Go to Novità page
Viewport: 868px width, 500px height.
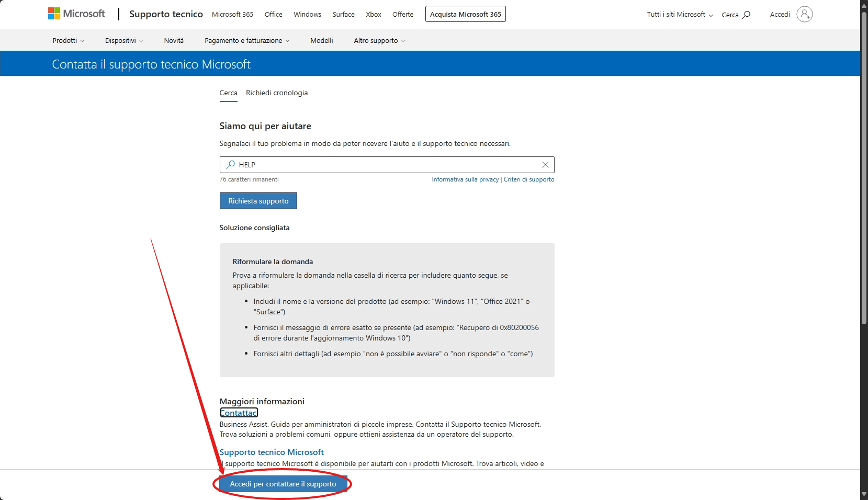pyautogui.click(x=174, y=40)
